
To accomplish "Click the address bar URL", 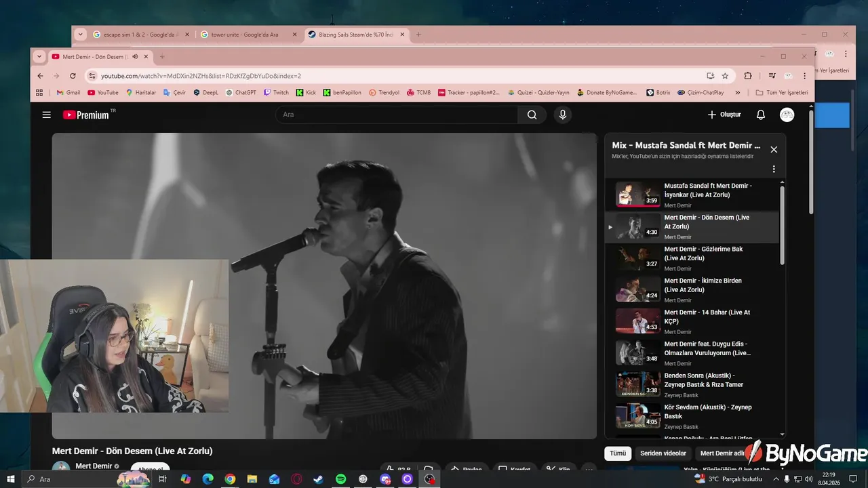I will tap(201, 76).
